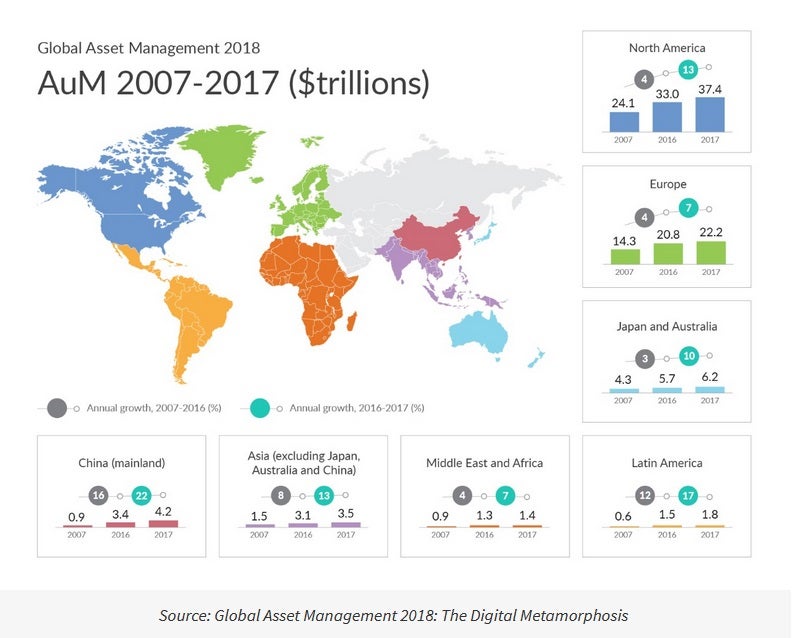Click North America's 2007 bar showing 24.1
The image size is (799, 638).
(624, 121)
